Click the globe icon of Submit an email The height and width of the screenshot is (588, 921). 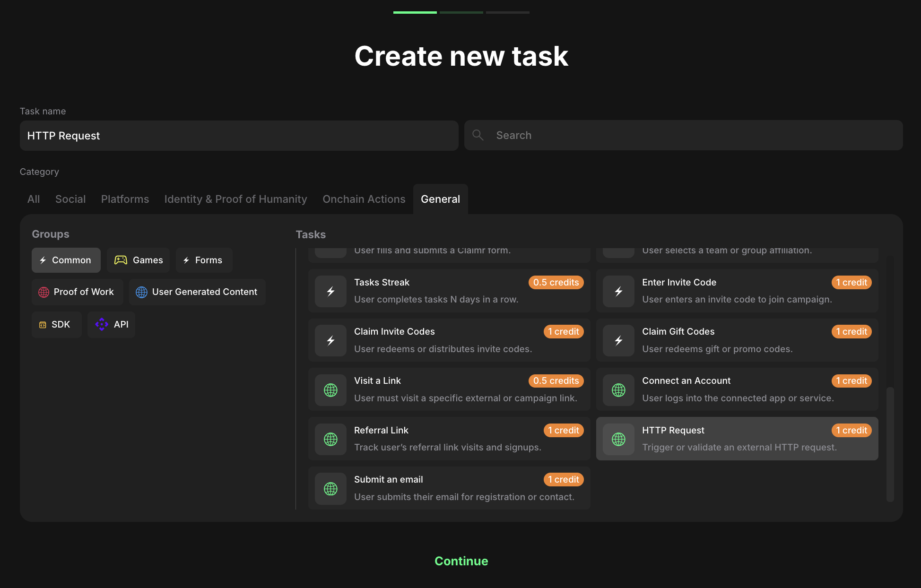coord(330,489)
